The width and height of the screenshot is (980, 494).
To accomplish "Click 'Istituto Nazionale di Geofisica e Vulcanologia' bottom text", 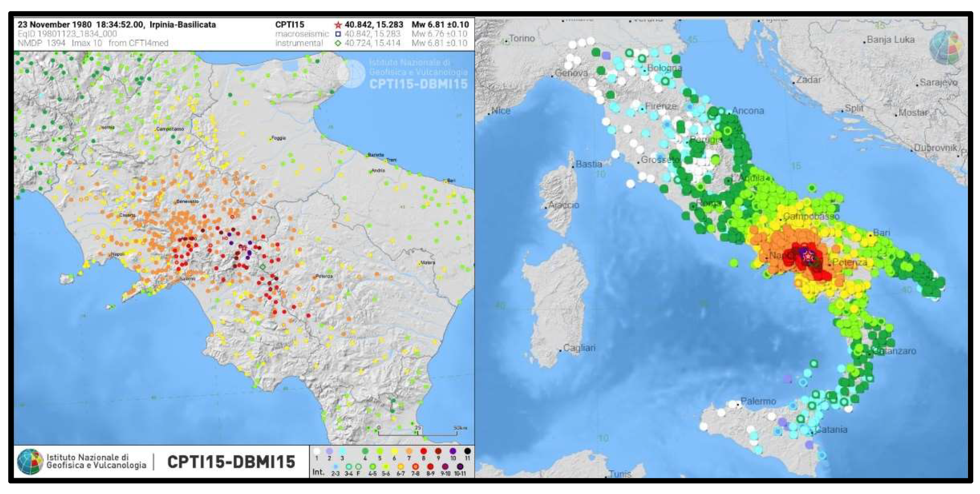I will 96,461.
